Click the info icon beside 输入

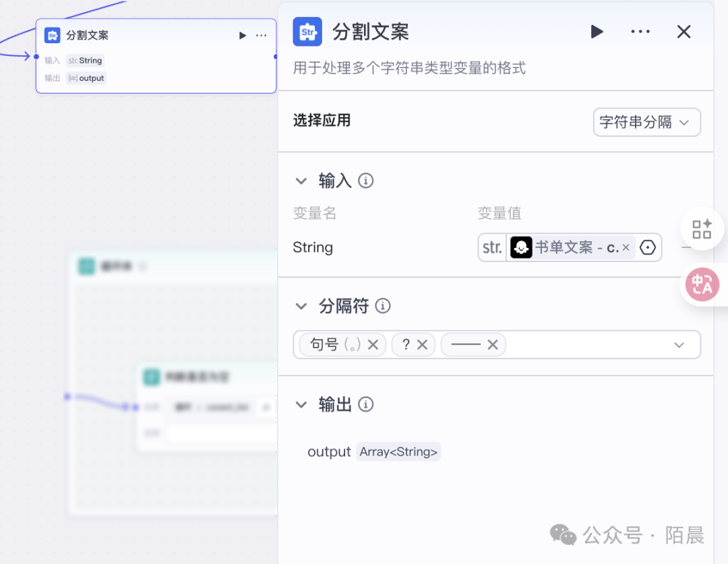(366, 181)
